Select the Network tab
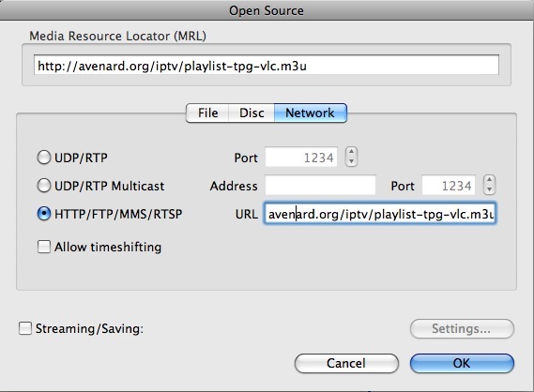The image size is (534, 392). point(311,113)
